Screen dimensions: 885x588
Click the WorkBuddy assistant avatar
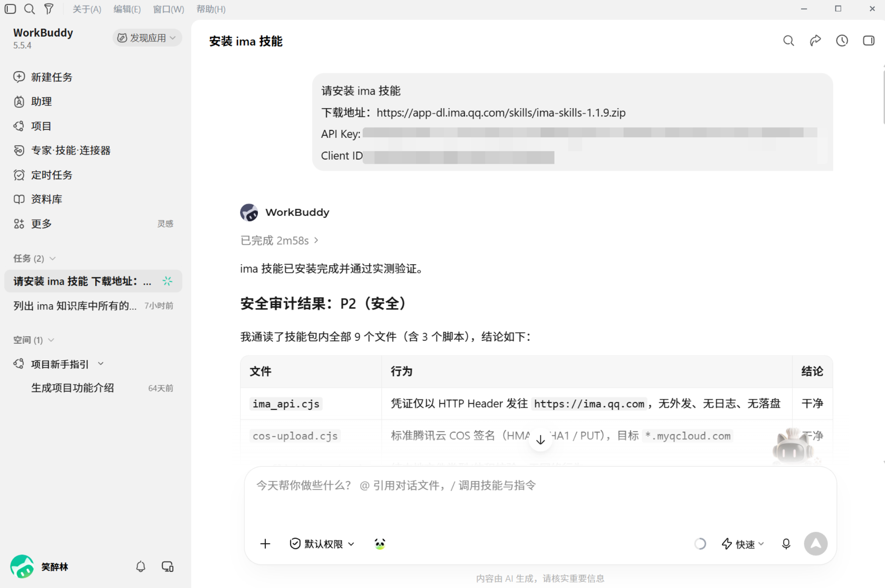249,213
